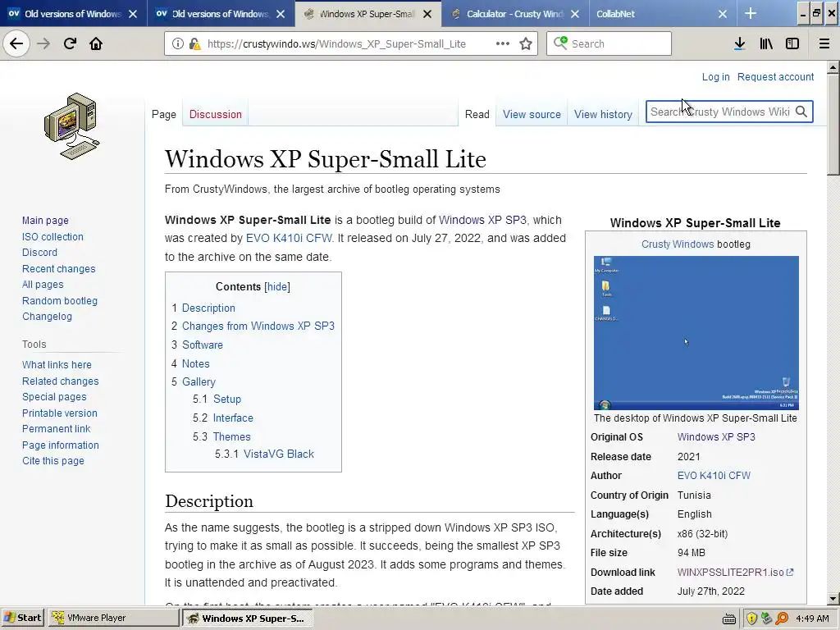Open the View history tab
840x630 pixels.
[x=603, y=114]
